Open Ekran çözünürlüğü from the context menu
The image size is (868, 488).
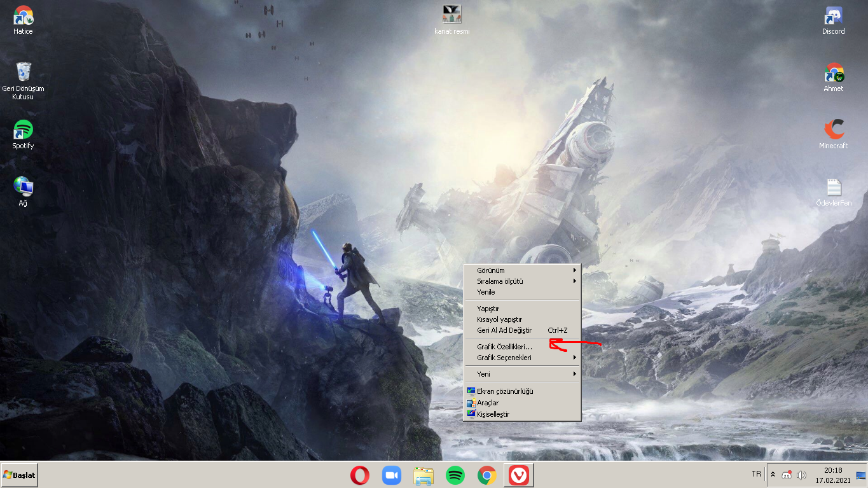(x=523, y=391)
